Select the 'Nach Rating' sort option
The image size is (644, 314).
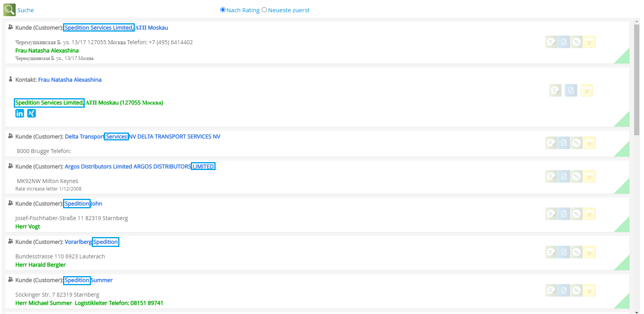click(223, 10)
